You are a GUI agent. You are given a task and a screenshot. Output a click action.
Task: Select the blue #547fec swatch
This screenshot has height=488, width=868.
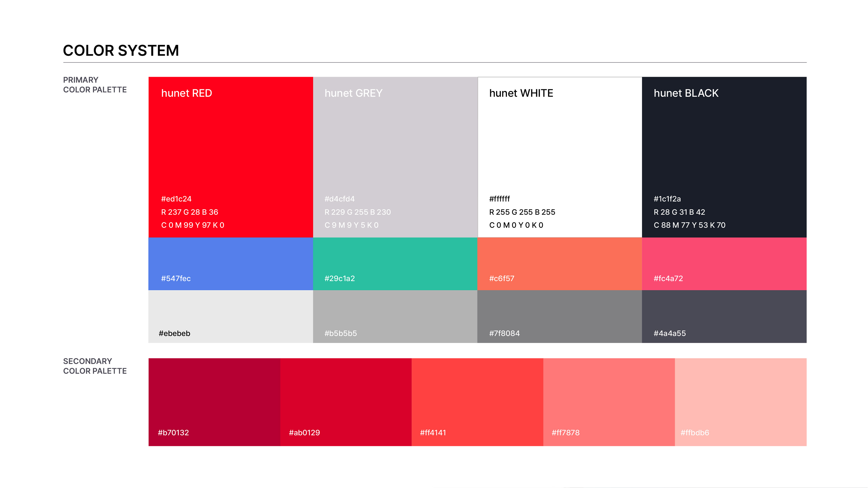pyautogui.click(x=231, y=264)
